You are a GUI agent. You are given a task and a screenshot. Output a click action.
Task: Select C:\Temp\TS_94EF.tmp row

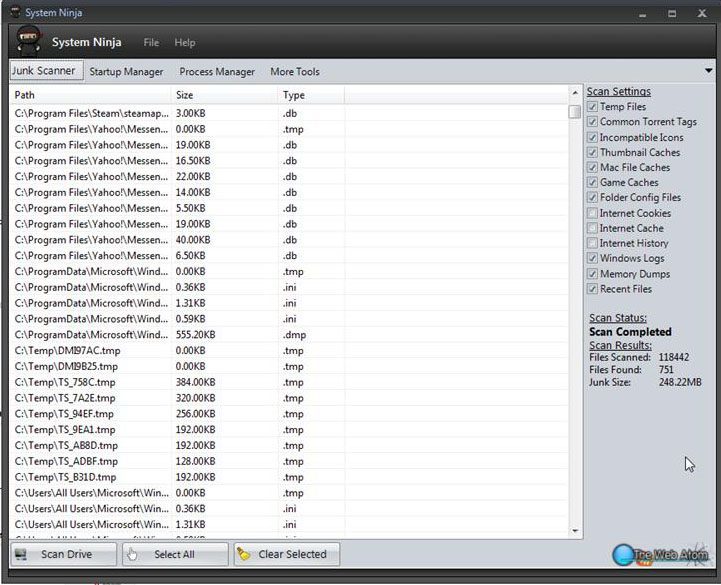click(289, 414)
